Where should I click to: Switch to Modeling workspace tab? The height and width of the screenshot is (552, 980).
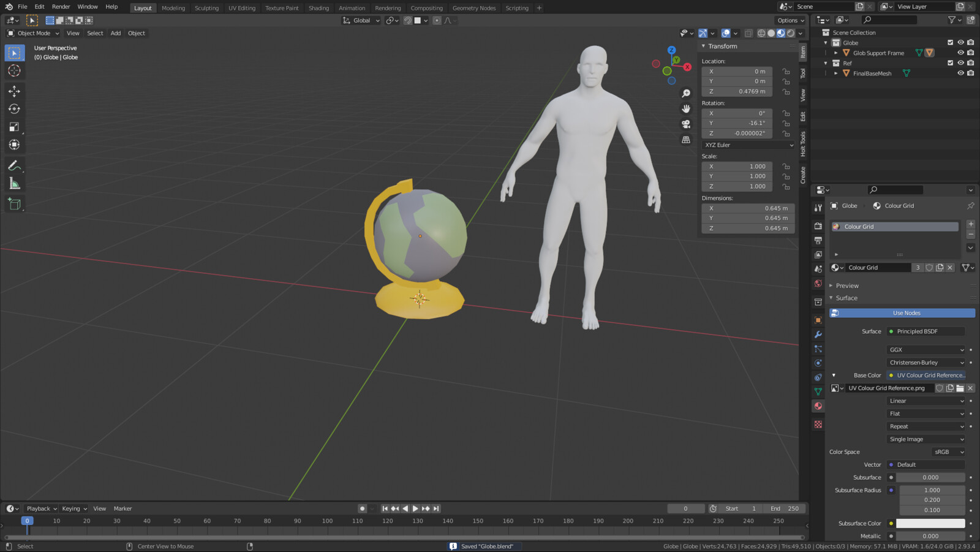click(173, 8)
